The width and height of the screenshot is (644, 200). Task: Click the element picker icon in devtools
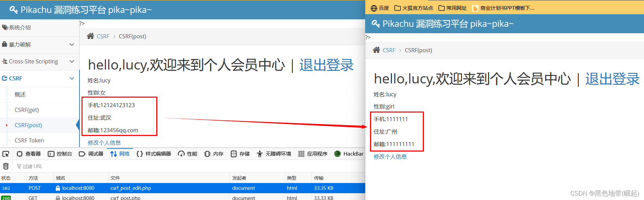coord(6,154)
